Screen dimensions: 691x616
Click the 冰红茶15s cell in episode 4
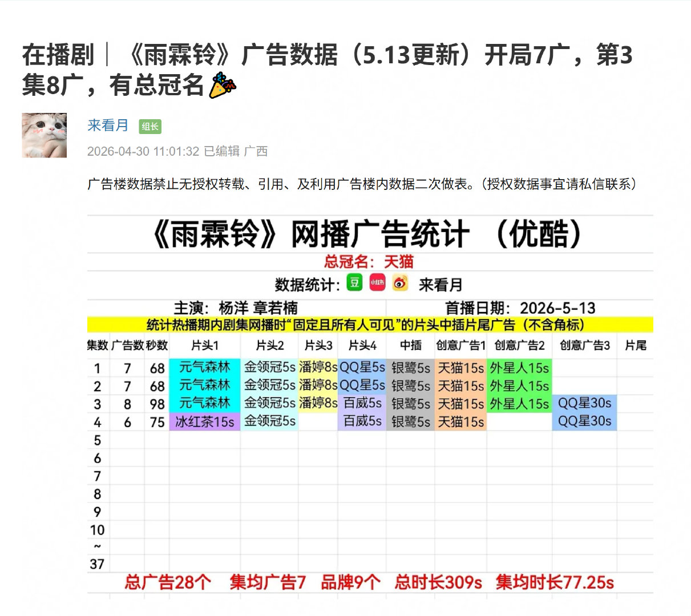205,422
